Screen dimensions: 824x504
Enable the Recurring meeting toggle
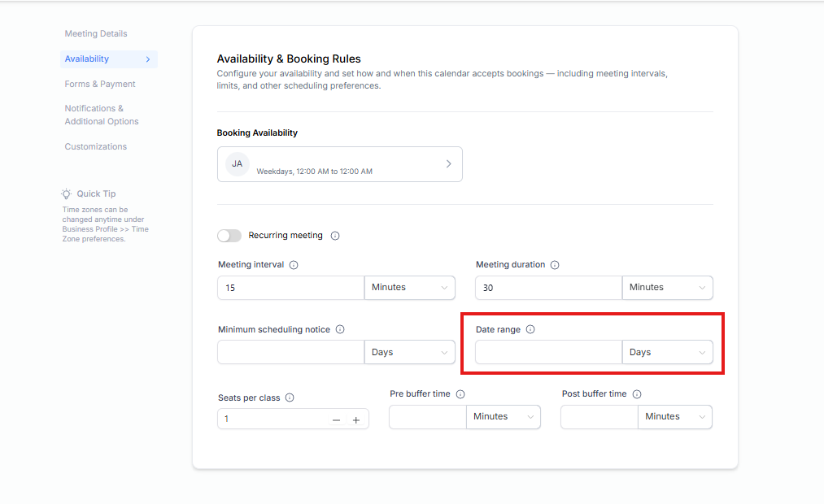coord(229,236)
